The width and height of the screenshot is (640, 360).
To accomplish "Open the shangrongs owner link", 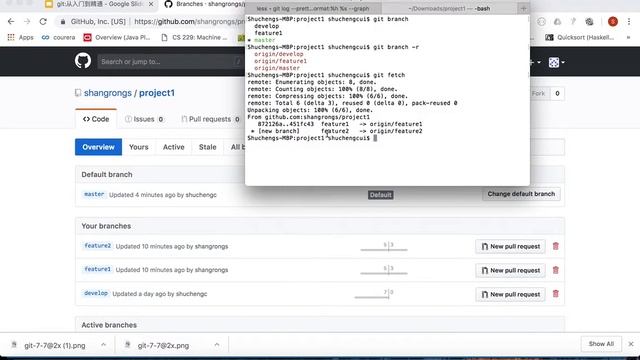I will coord(108,93).
